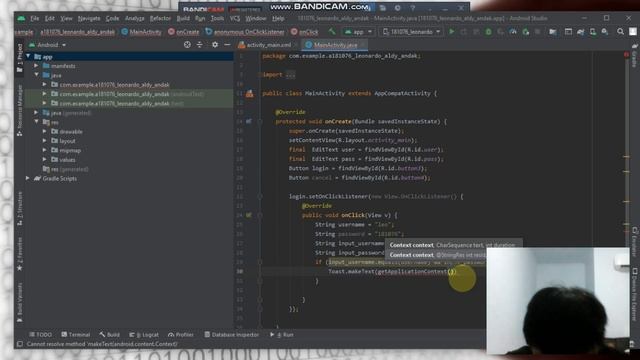Viewport: 640px width, 360px height.
Task: Open Resource Manager side tab
Action: coord(20,110)
